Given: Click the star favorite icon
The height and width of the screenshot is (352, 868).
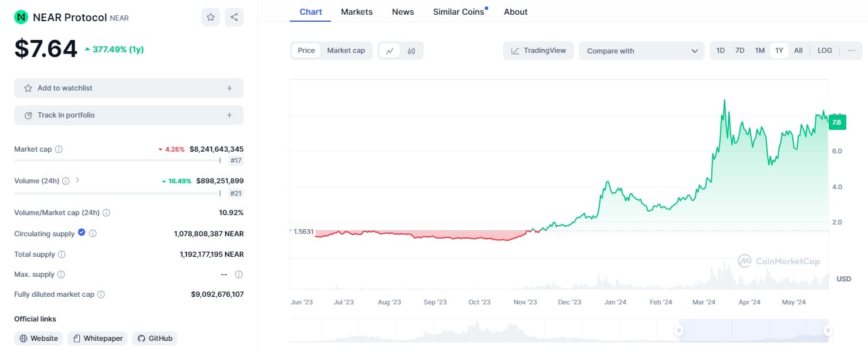Looking at the screenshot, I should [211, 17].
